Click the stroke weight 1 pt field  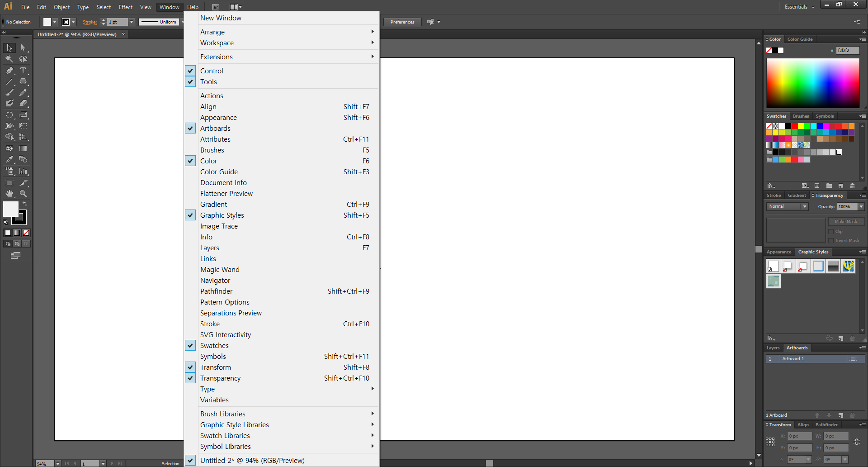(117, 22)
